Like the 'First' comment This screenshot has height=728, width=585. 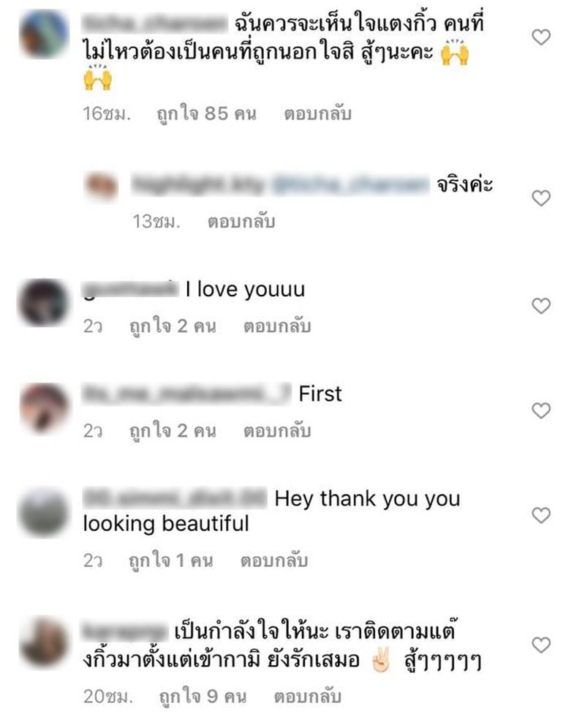click(x=541, y=410)
